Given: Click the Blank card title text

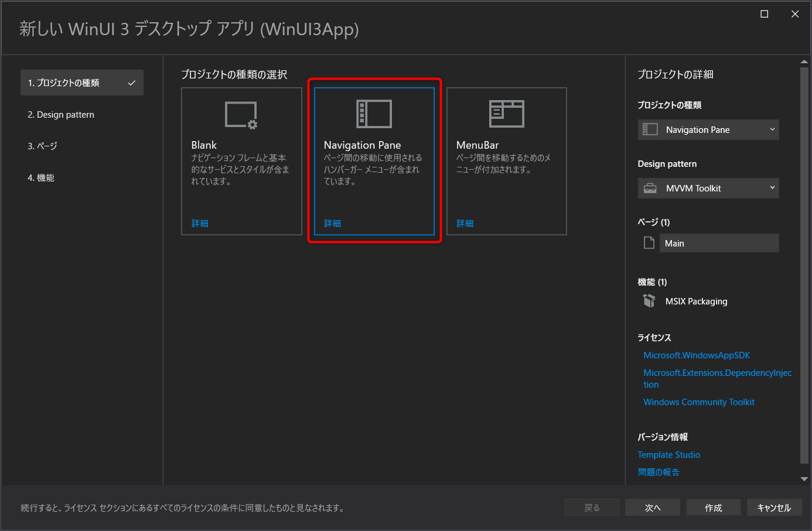Looking at the screenshot, I should (204, 145).
